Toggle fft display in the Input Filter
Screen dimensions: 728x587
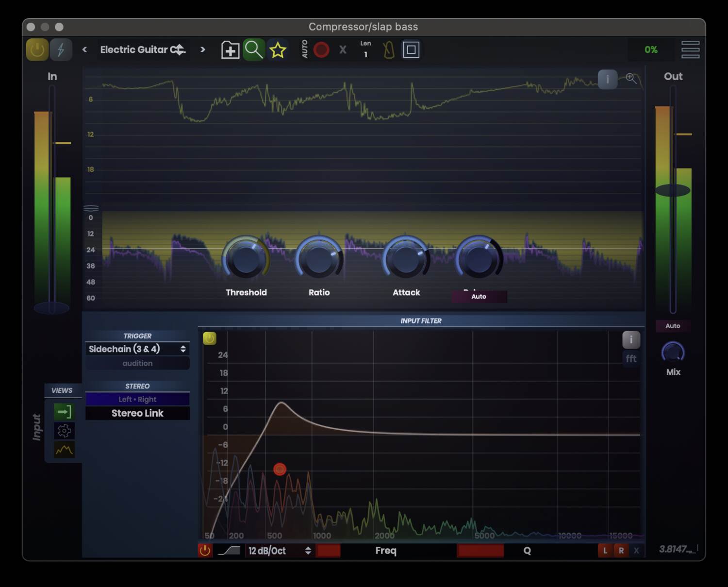[631, 359]
